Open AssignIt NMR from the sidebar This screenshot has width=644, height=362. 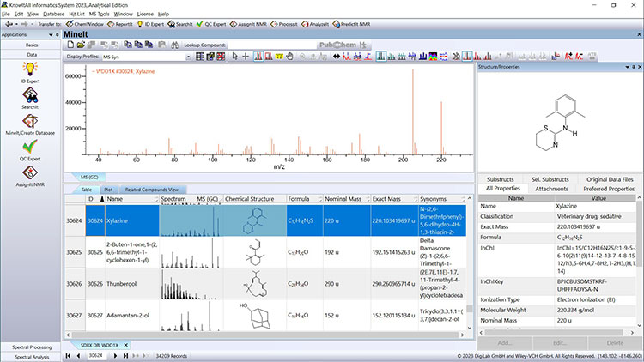tap(31, 174)
